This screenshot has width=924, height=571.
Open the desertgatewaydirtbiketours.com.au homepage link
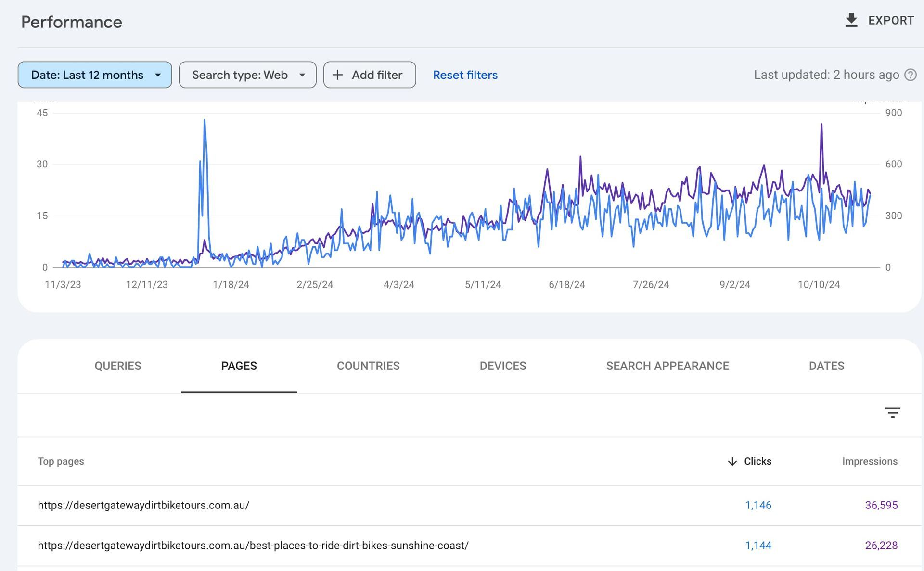(143, 506)
